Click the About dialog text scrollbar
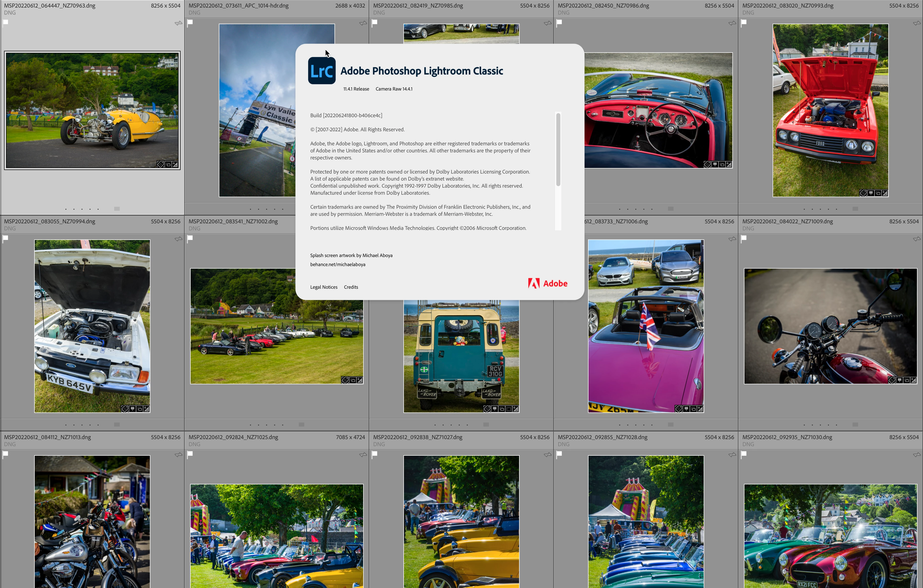This screenshot has height=588, width=923. [558, 149]
